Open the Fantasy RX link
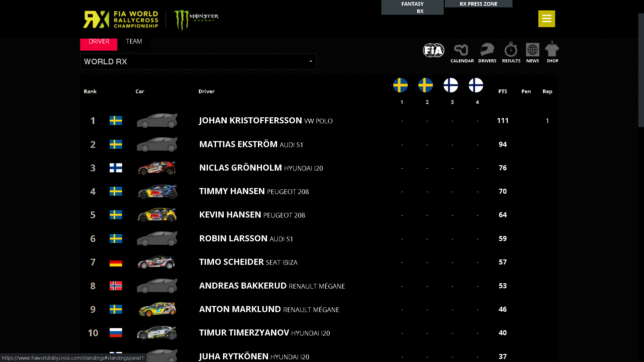 tap(412, 7)
